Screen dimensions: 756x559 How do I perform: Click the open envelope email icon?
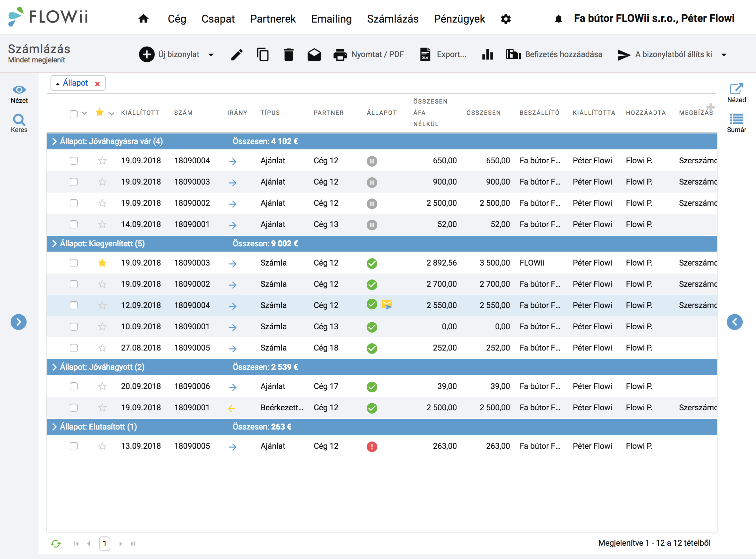click(x=314, y=54)
